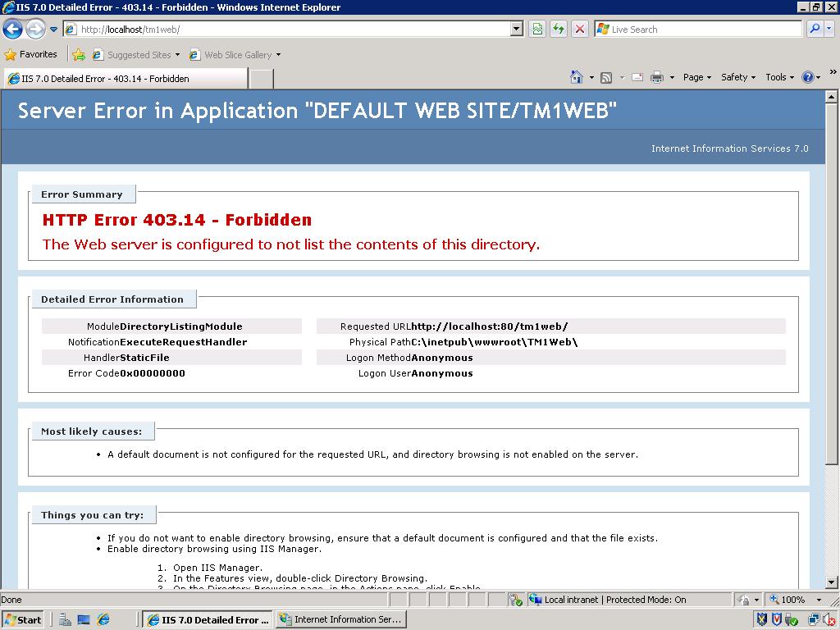The height and width of the screenshot is (630, 840).
Task: Click the muted volume speaker tray icon
Action: pyautogui.click(x=829, y=620)
